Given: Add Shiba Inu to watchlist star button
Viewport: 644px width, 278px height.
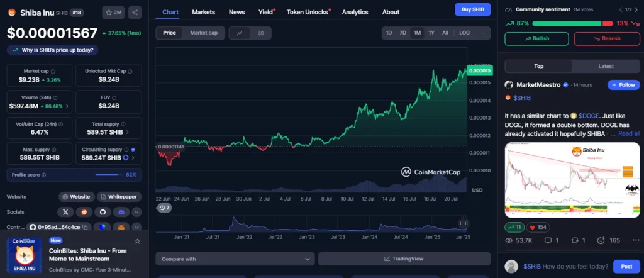Looking at the screenshot, I should 113,13.
